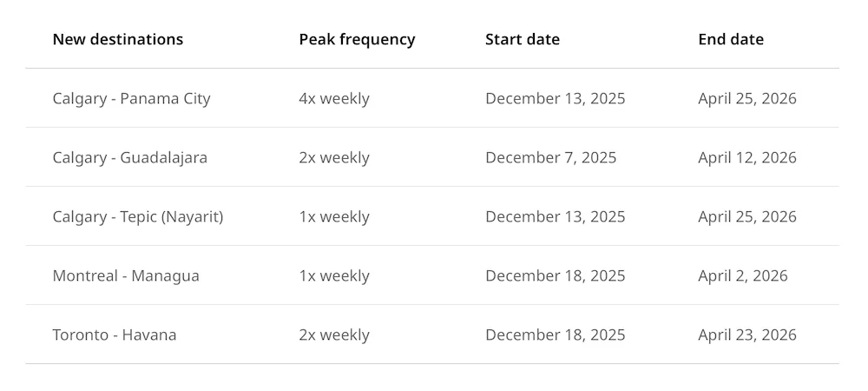Click the April 23, 2026 end date
868x391 pixels.
(747, 335)
